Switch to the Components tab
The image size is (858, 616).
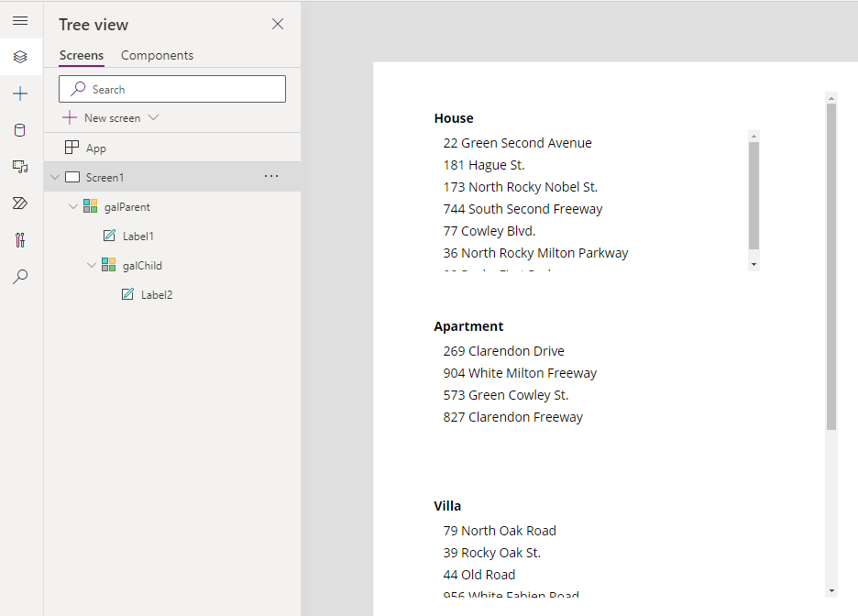point(156,55)
